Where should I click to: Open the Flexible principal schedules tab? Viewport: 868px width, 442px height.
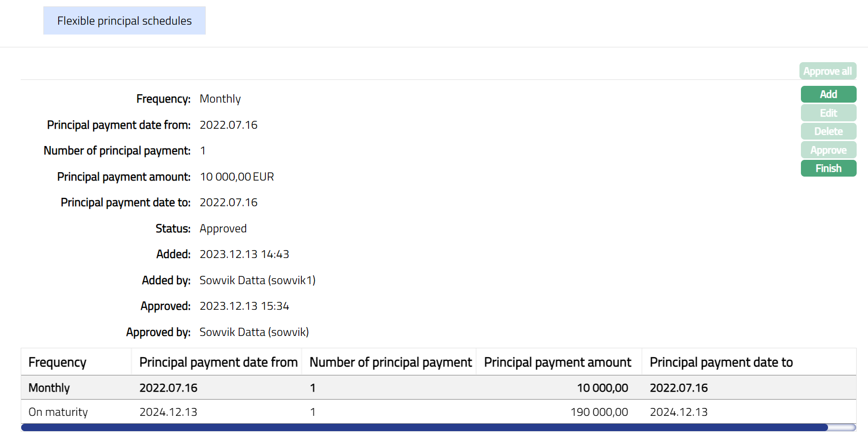[124, 21]
